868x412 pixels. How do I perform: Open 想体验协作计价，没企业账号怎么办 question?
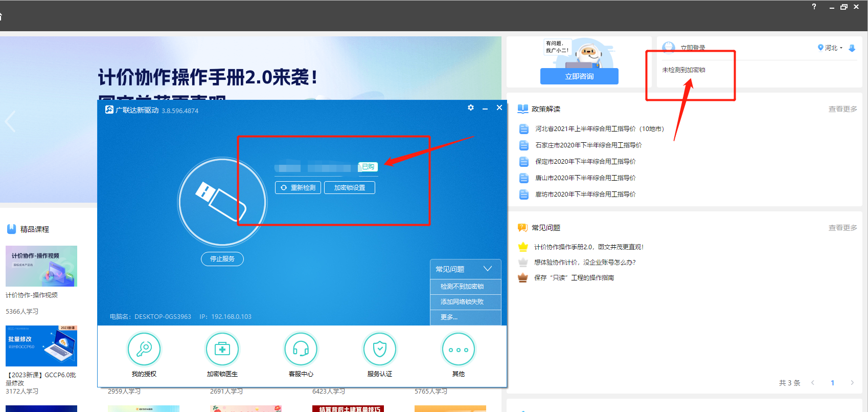pyautogui.click(x=585, y=262)
